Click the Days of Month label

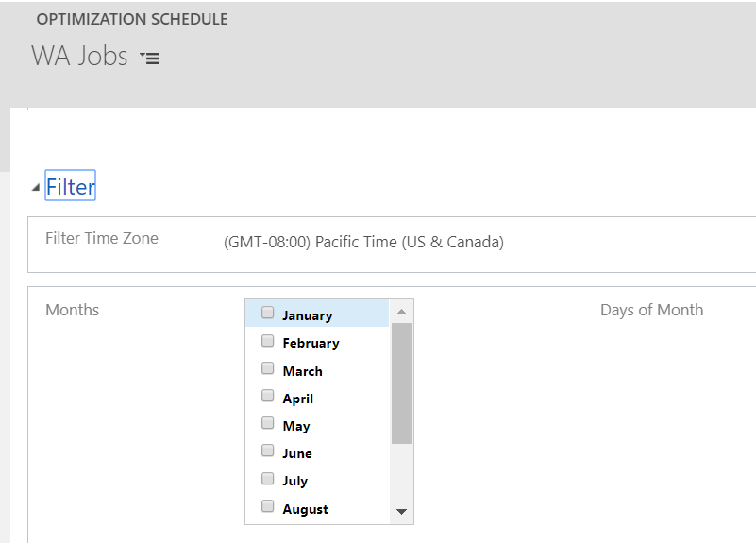click(x=651, y=310)
